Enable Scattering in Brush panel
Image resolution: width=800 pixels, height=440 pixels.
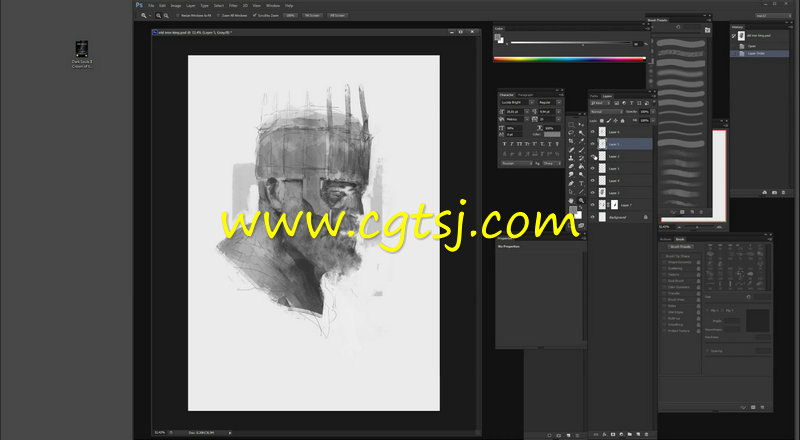click(664, 268)
